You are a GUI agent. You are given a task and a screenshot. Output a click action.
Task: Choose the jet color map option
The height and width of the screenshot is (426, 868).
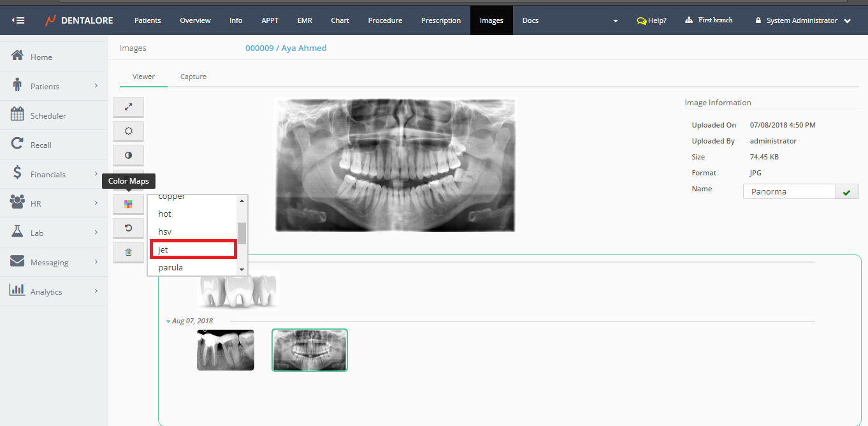(x=193, y=249)
